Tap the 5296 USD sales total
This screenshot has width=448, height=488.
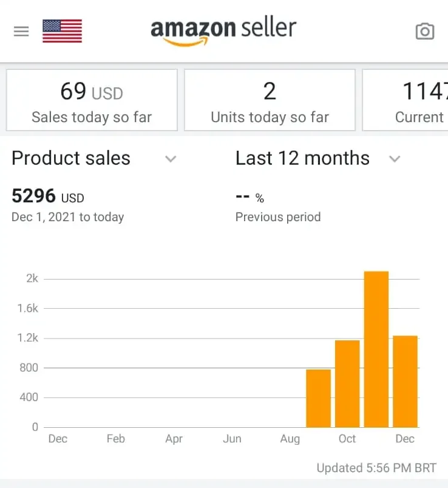tap(48, 196)
